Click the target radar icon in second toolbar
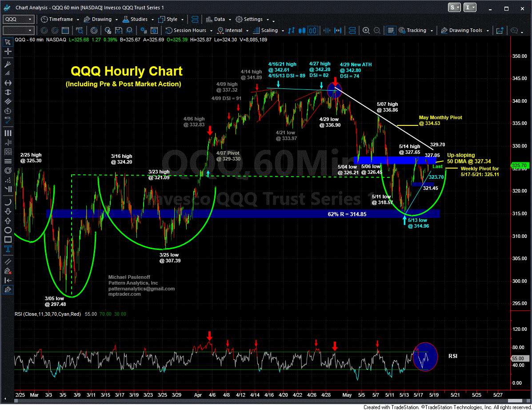This screenshot has width=532, height=410. (x=94, y=31)
